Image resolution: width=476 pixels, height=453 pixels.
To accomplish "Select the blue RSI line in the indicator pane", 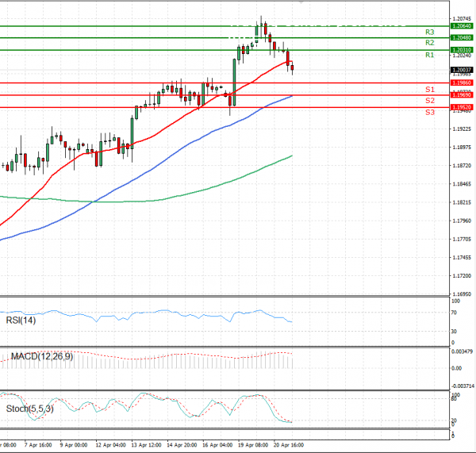I will 146,313.
